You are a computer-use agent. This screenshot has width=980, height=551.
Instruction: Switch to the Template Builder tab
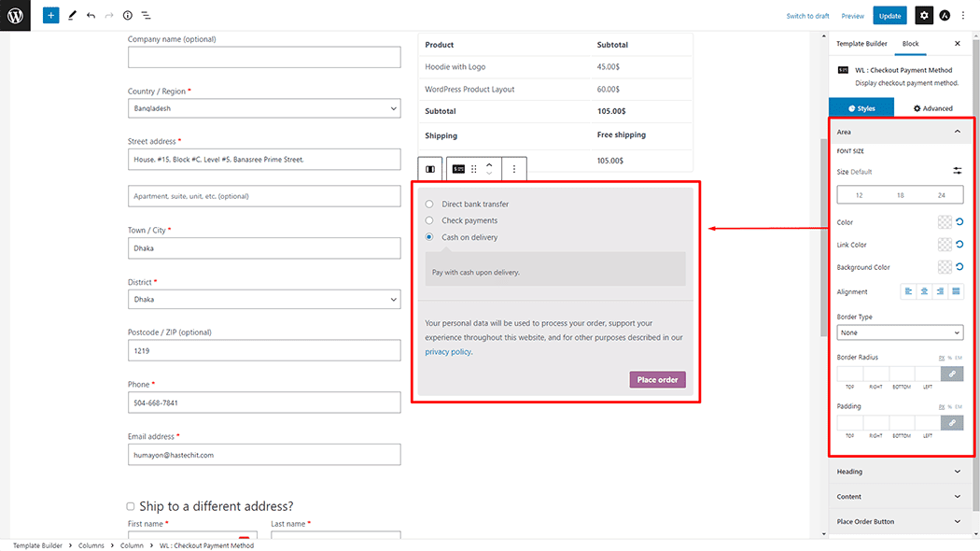click(x=861, y=44)
